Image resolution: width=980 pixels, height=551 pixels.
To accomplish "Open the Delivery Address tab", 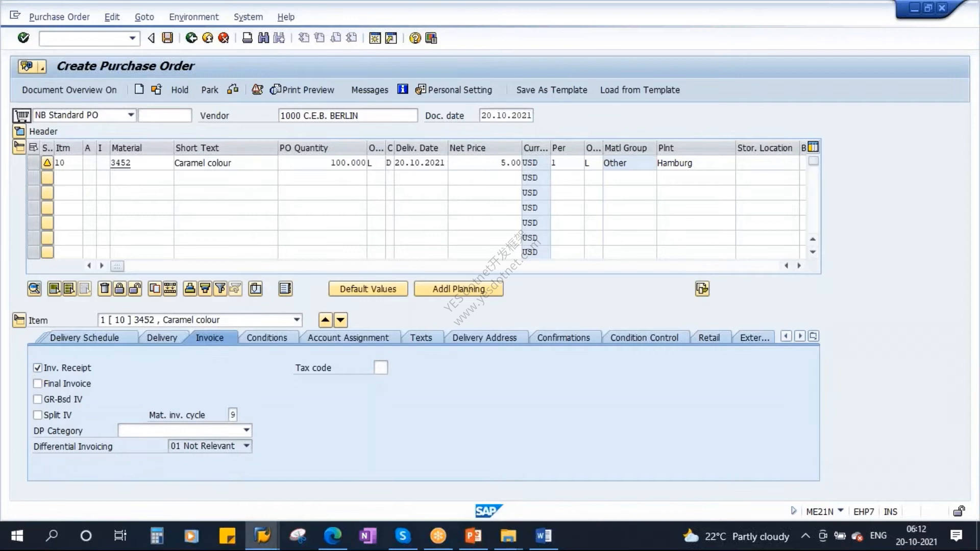I will (484, 338).
